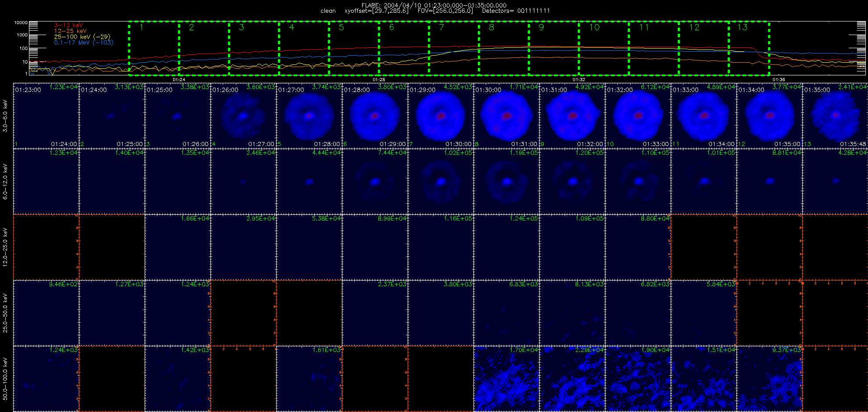Open the 50.0-100.0 keV image with peak 1.61E+03
868x412 pixels.
point(309,379)
